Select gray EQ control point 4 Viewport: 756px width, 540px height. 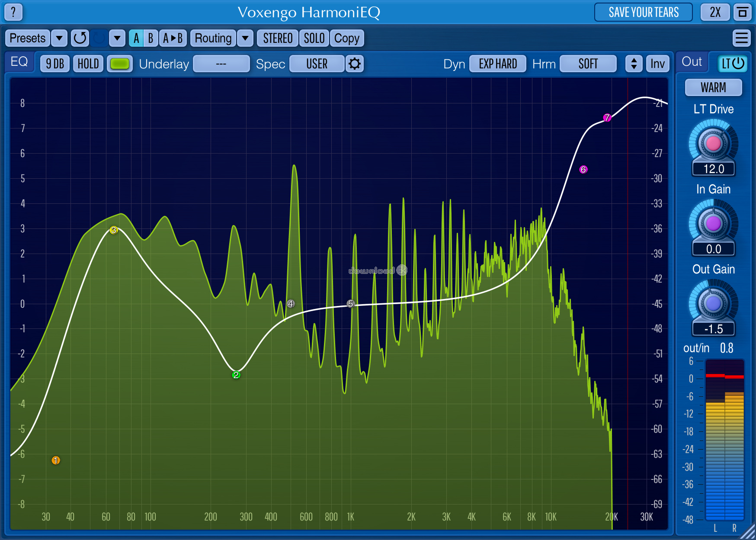pos(291,304)
